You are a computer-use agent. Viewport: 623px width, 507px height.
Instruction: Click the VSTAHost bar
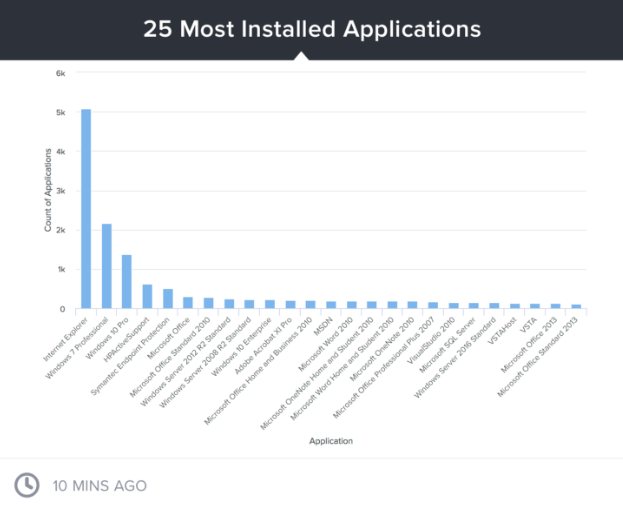515,306
